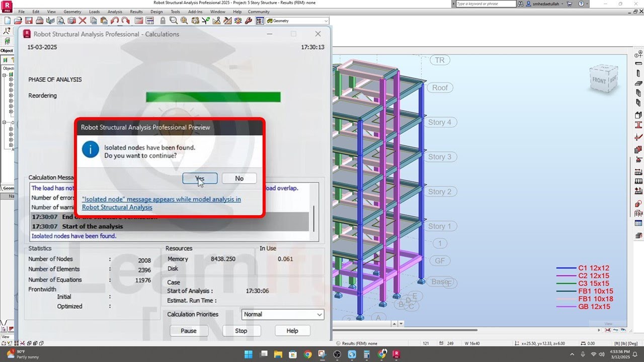
Task: Click the blue Tables icon in right toolbar
Action: [x=638, y=223]
